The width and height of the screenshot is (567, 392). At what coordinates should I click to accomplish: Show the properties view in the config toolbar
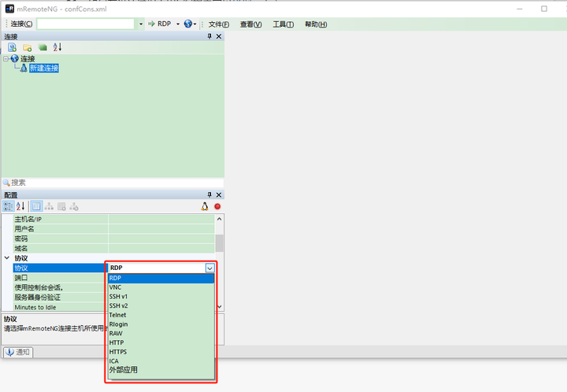coord(36,206)
